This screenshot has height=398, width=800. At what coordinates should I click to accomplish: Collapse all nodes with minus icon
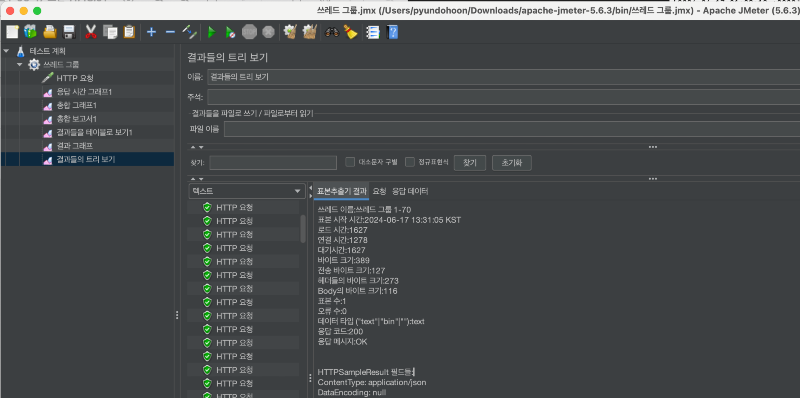click(x=170, y=32)
